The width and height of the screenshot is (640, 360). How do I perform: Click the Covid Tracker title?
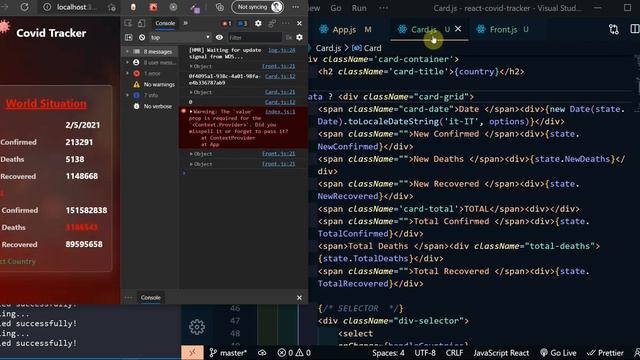[x=51, y=33]
